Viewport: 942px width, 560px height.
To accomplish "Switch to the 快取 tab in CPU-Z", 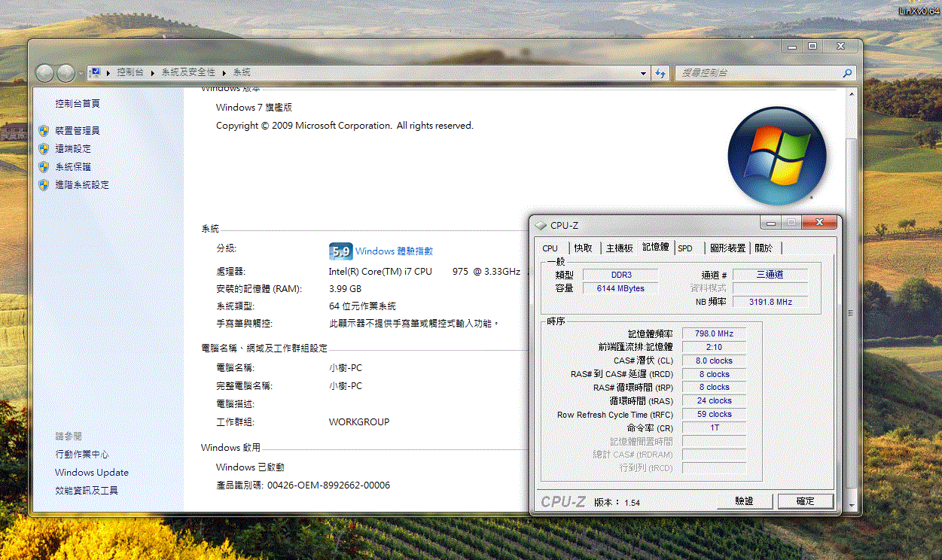I will [584, 248].
